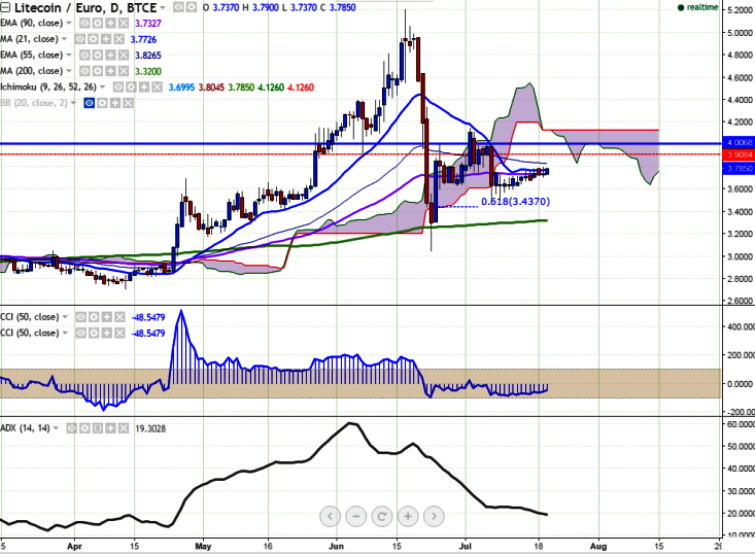This screenshot has width=755, height=554.
Task: Reset chart view with the circular arrow button
Action: click(x=382, y=516)
